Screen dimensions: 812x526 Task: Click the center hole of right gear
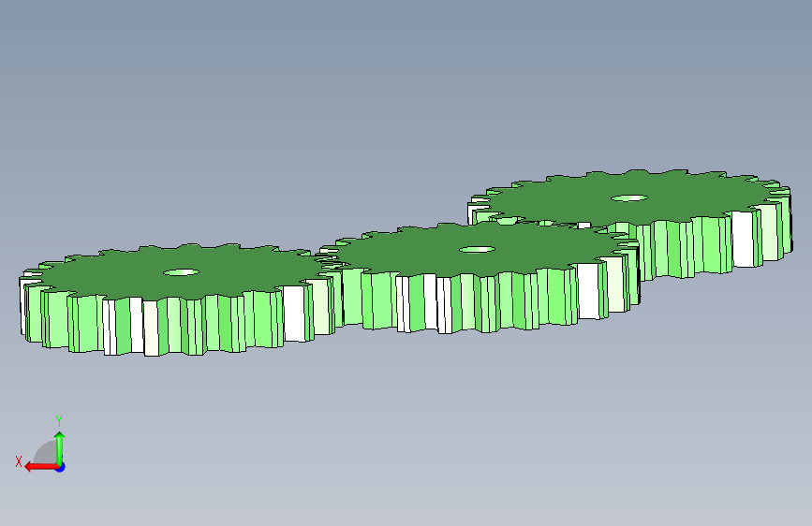[629, 198]
